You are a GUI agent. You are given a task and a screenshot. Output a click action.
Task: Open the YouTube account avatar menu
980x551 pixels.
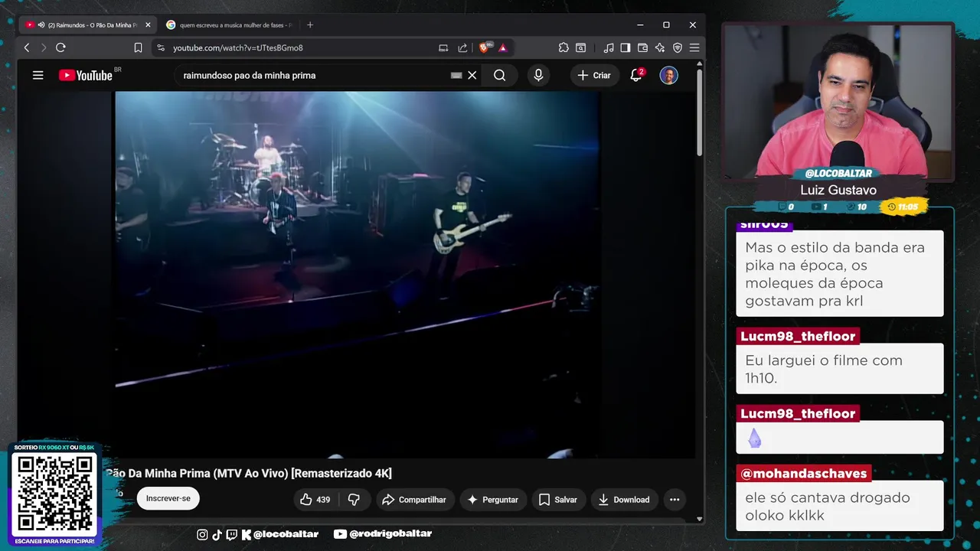pos(668,75)
